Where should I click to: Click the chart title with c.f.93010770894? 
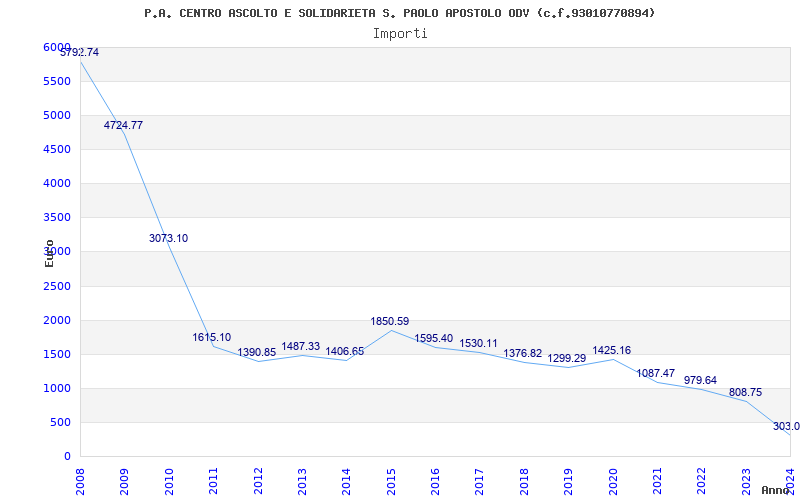point(399,13)
